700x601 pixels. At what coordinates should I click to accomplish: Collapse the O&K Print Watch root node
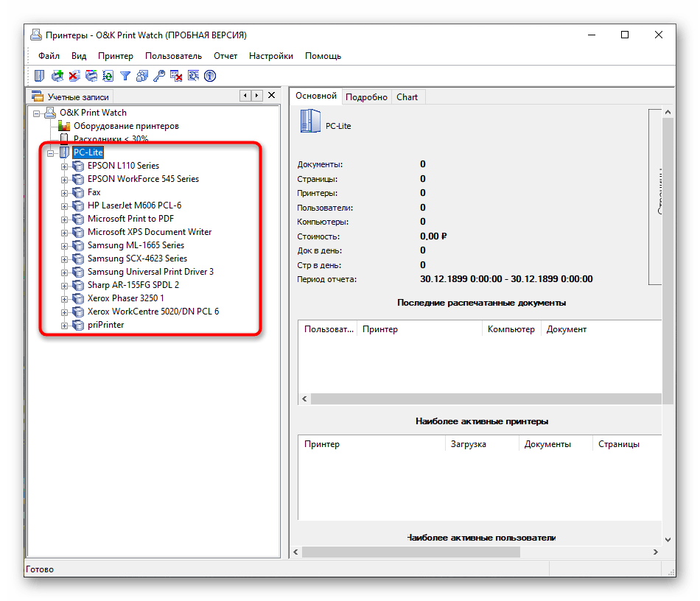[37, 113]
